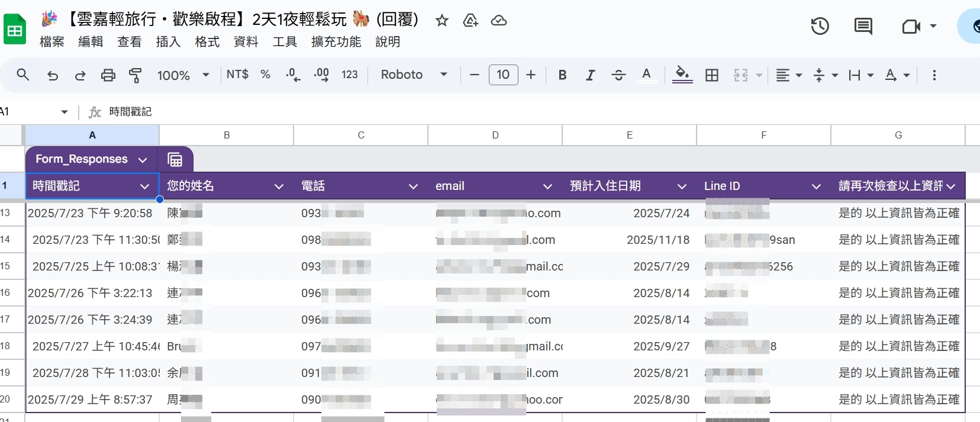Image resolution: width=980 pixels, height=422 pixels.
Task: Activate the paint format tool
Action: 136,75
